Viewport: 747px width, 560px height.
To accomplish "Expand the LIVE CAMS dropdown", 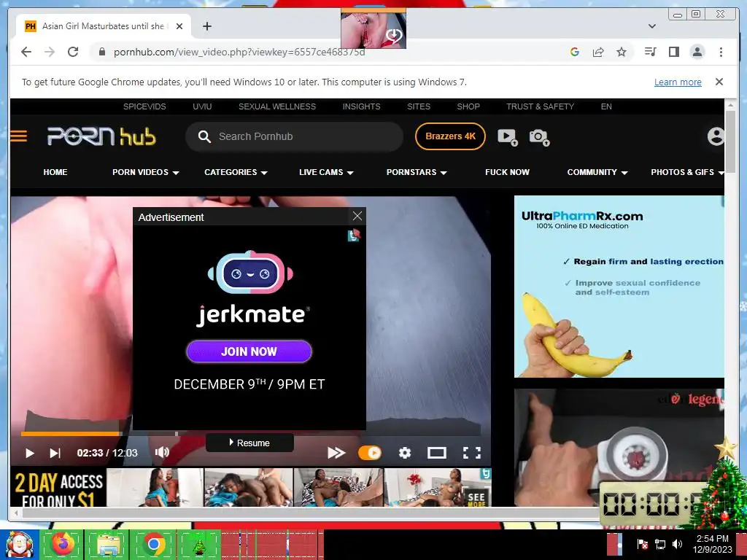I will click(x=326, y=172).
